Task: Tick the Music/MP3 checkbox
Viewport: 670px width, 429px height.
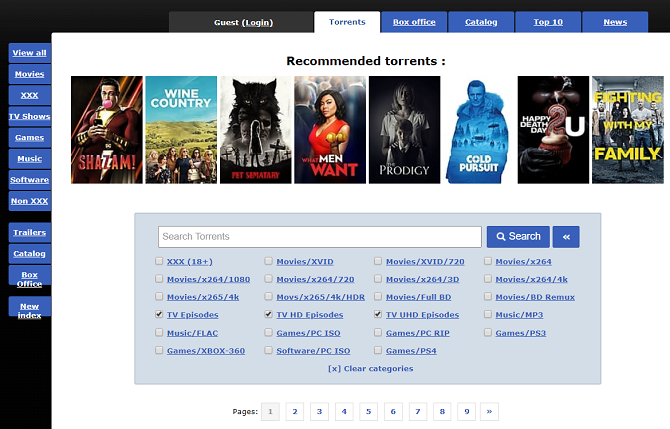Action: coord(488,314)
